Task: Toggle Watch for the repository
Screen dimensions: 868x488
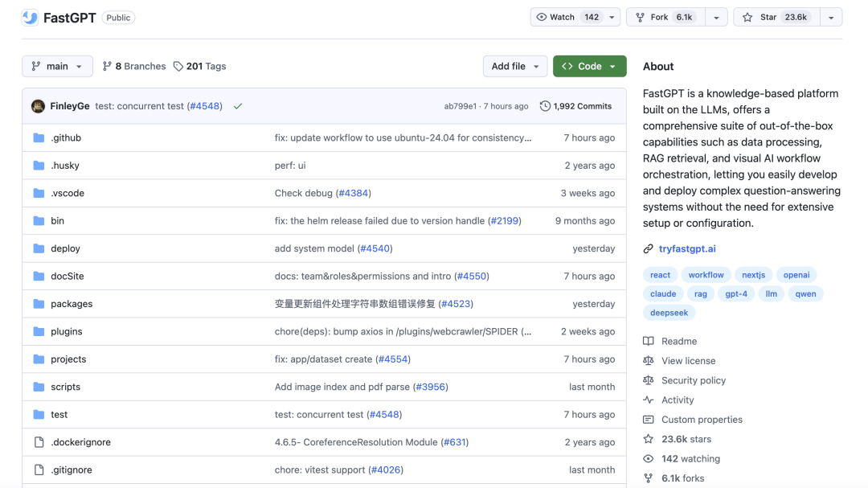Action: click(x=567, y=17)
